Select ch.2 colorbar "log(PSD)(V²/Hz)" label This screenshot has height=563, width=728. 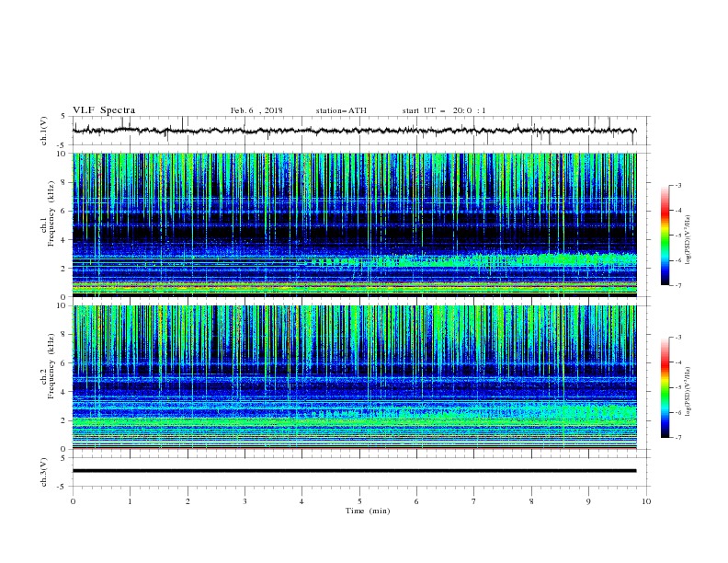(x=688, y=391)
